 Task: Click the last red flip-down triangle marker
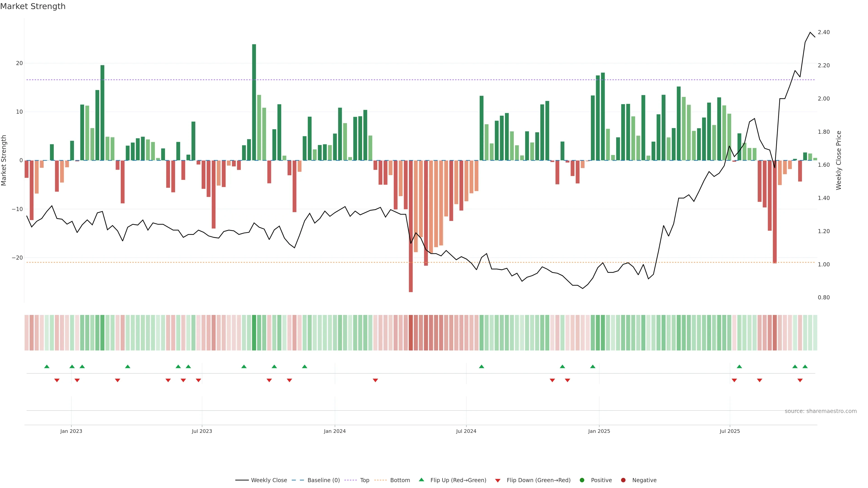800,380
